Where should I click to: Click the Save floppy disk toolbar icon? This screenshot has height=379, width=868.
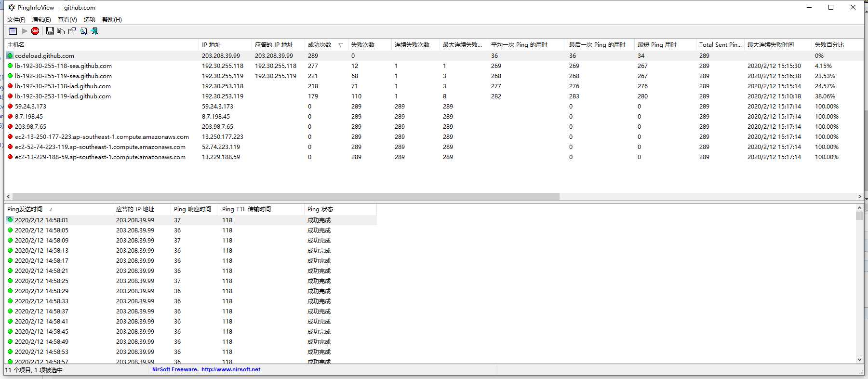tap(50, 31)
